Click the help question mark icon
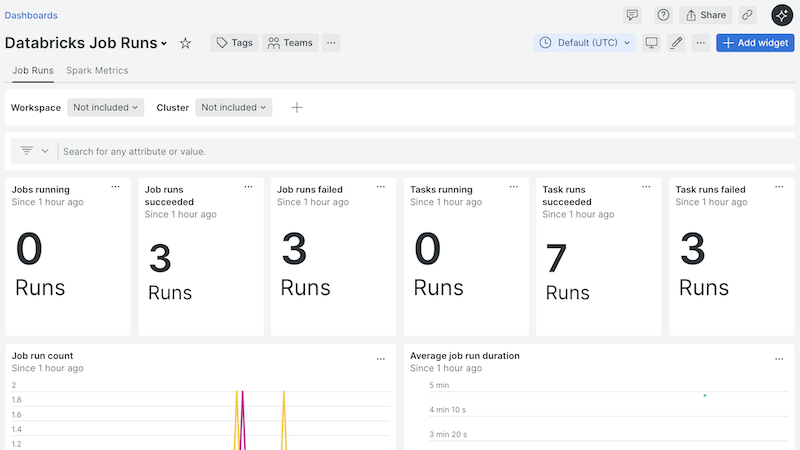Screen dimensions: 800x450 click(663, 15)
